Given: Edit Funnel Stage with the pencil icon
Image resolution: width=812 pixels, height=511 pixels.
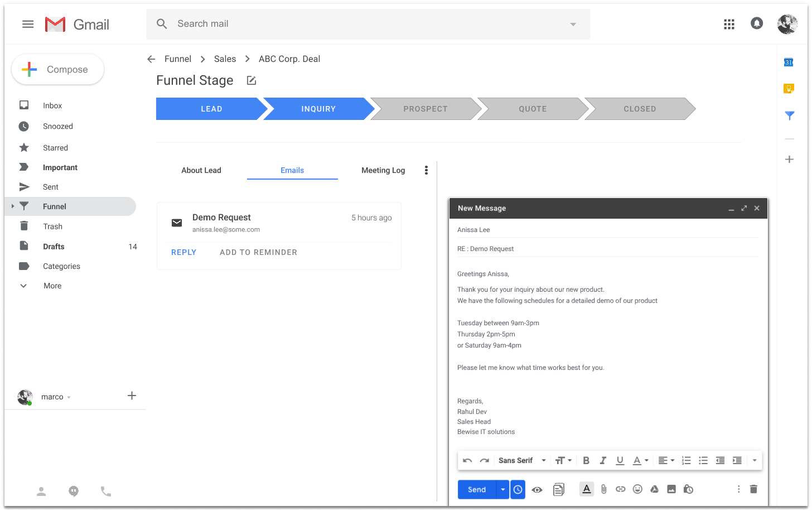Looking at the screenshot, I should point(252,81).
